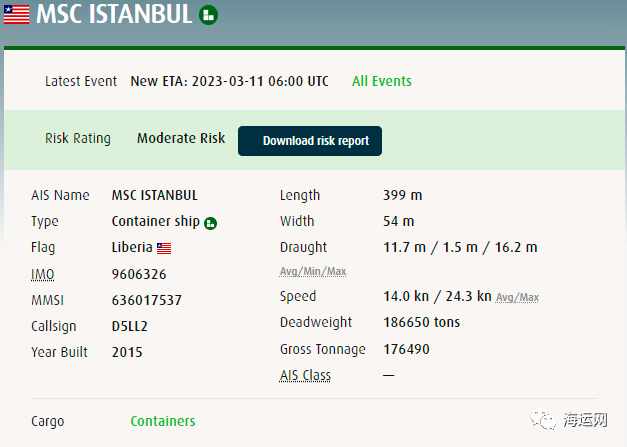Click the Deadweight value 186650 tons
The image size is (627, 447).
point(422,322)
